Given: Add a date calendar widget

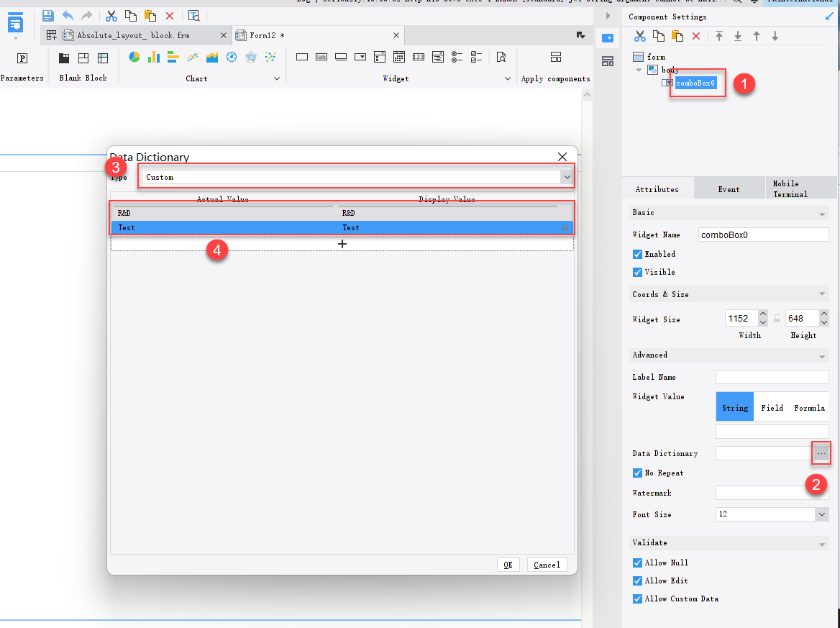Looking at the screenshot, I should (x=399, y=57).
